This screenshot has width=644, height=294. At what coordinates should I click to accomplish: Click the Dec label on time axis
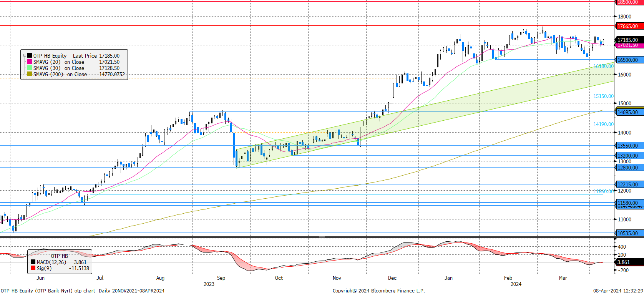point(392,278)
